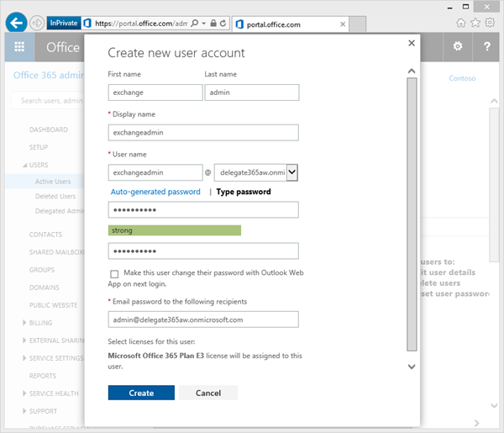Expand the Service Settings section
Screen dimensions: 504x433
coord(24,358)
